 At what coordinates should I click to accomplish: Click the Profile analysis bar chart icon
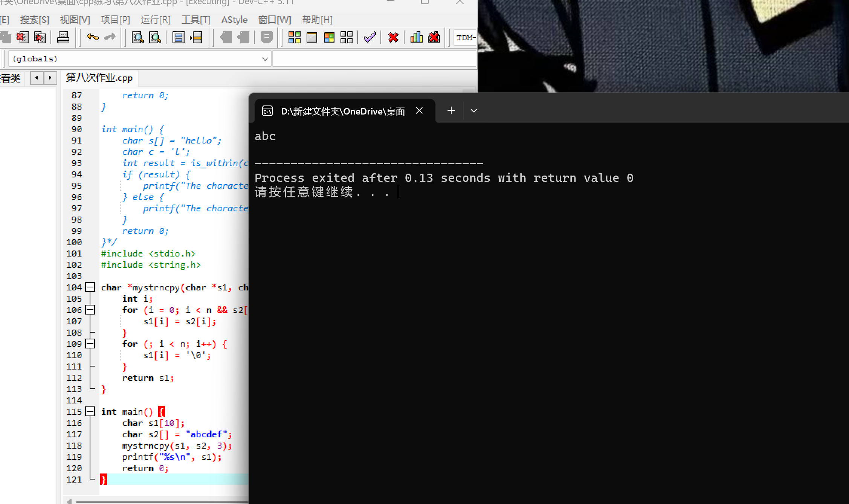416,37
